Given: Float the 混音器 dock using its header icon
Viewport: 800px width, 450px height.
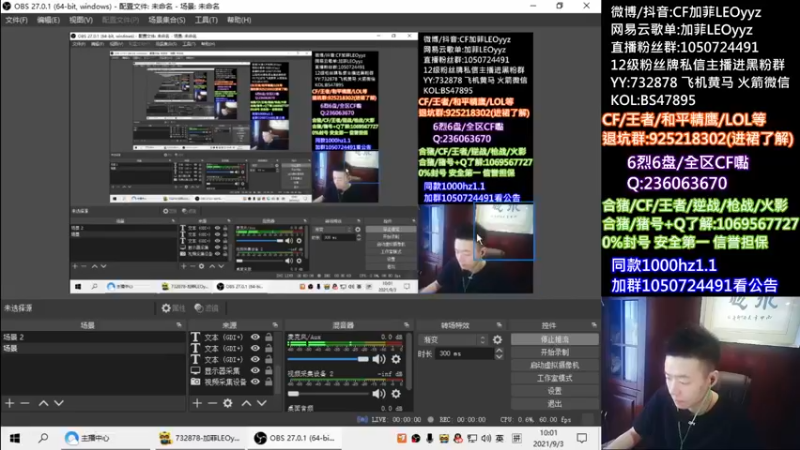Looking at the screenshot, I should click(407, 325).
